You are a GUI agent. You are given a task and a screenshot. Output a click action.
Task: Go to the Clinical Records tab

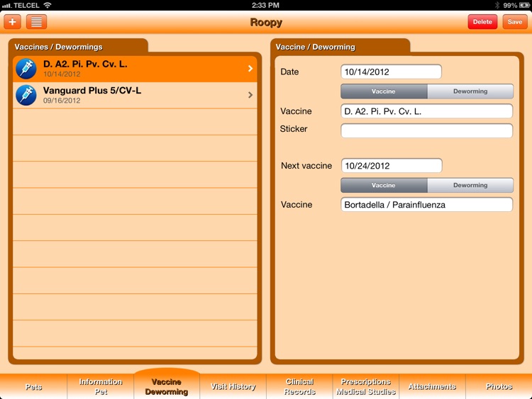click(299, 386)
